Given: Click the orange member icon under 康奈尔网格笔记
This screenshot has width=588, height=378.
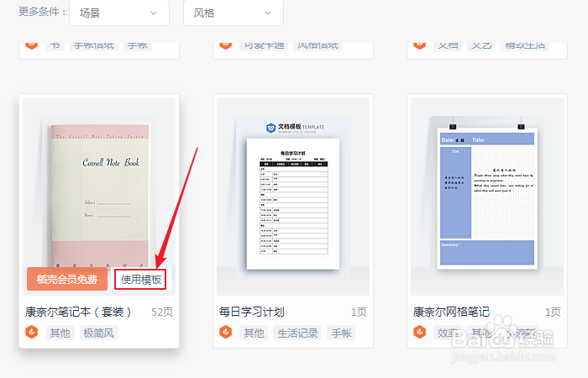Looking at the screenshot, I should click(420, 332).
